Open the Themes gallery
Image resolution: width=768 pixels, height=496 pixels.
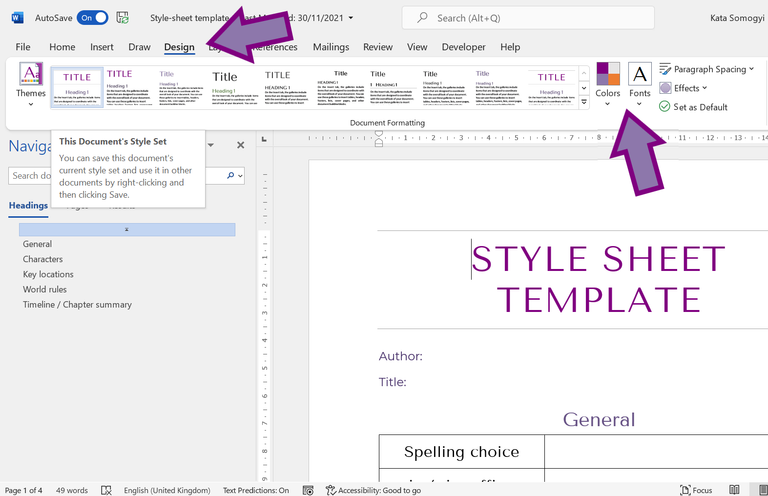click(x=30, y=84)
